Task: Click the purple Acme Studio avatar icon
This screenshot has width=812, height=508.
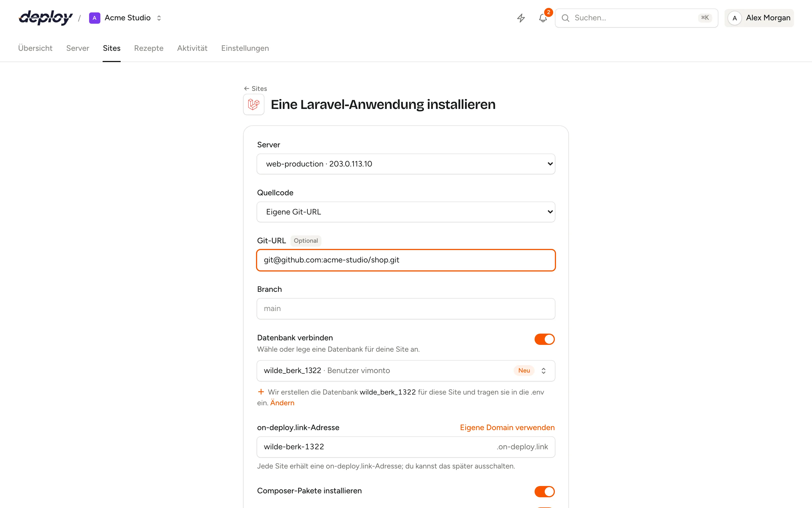Action: [95, 18]
